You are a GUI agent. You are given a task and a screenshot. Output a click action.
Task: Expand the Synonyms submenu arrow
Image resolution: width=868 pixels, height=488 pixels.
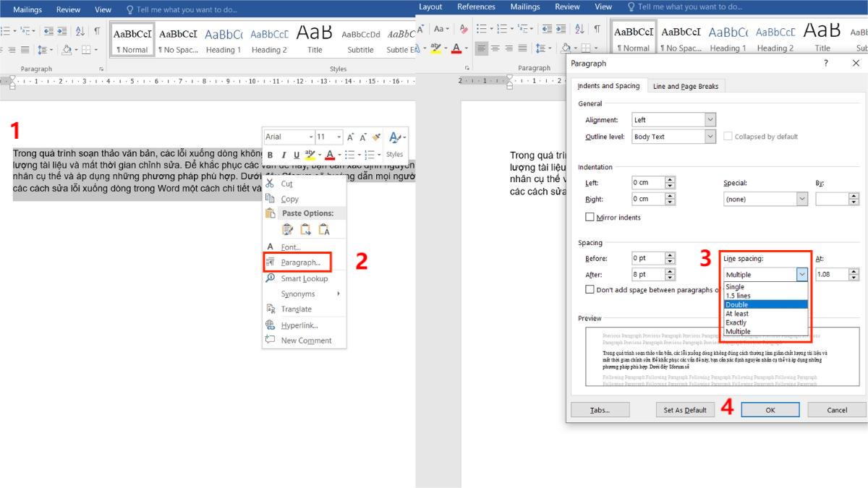point(338,294)
